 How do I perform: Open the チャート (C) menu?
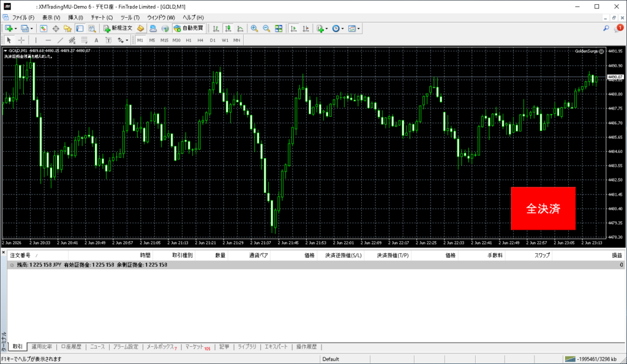pos(102,18)
